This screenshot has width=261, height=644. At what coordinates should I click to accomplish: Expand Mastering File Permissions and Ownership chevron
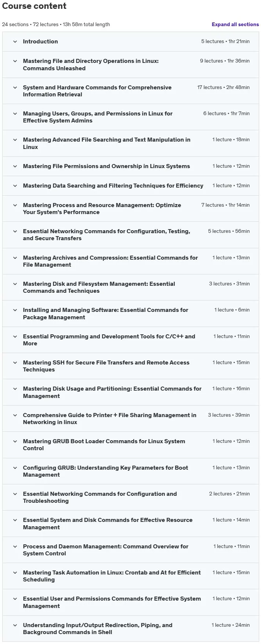pos(15,166)
